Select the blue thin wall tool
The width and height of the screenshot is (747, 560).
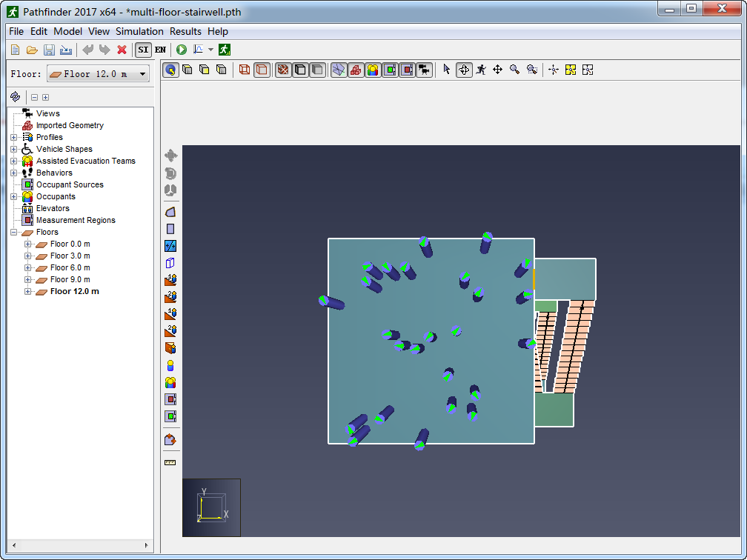pos(170,246)
